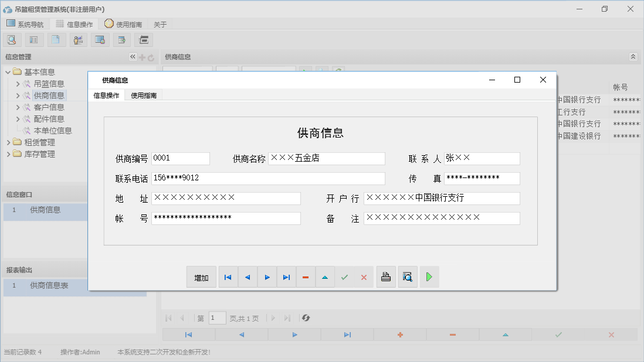Screen dimensions: 644x362
Task: Collapse the 供商信息 panel header chevron
Action: tap(633, 57)
